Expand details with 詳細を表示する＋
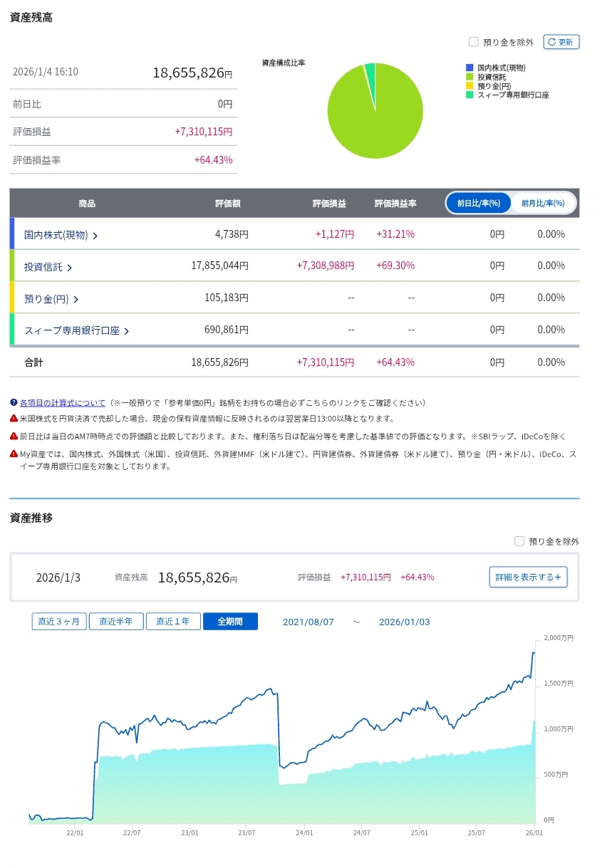Viewport: 612px width, 868px height. click(528, 577)
